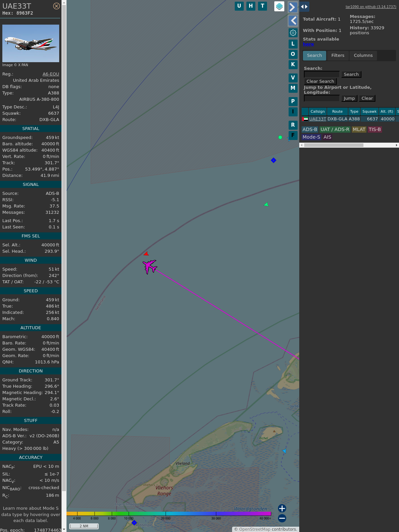The image size is (399, 532).
Task: Open the settings gear on the map
Action: point(293,33)
